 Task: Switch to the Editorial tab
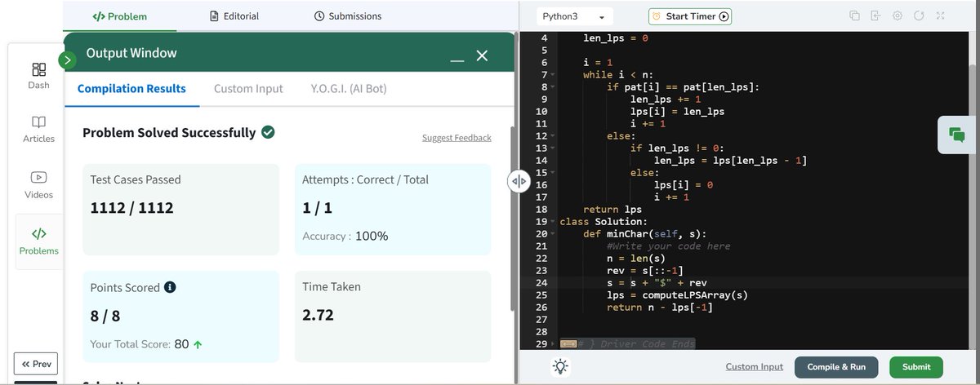coord(235,15)
